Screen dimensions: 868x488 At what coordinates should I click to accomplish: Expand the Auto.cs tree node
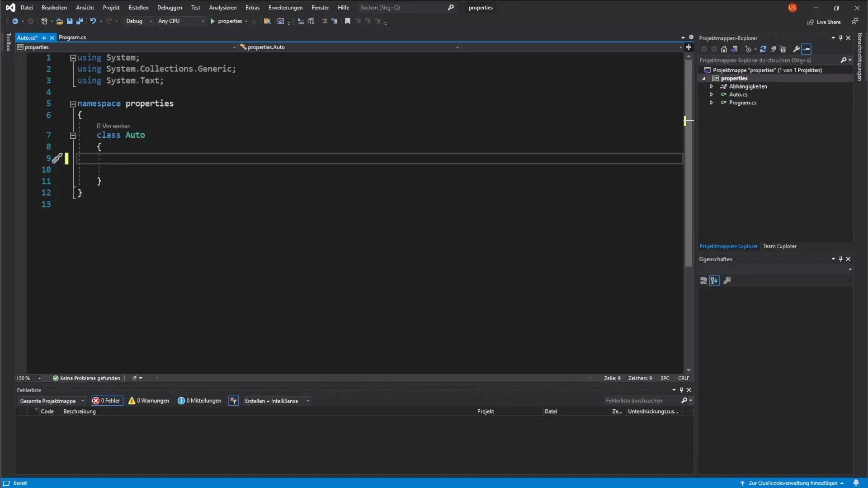(x=712, y=94)
